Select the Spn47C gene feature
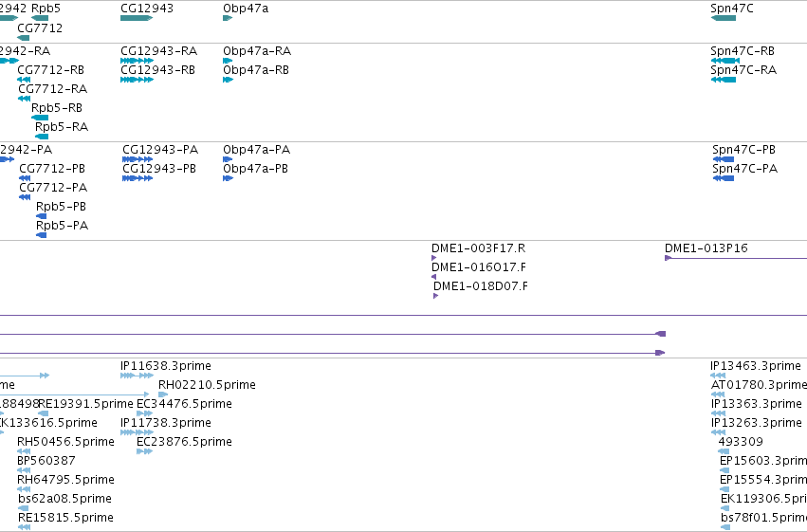The height and width of the screenshot is (532, 807). (x=724, y=18)
